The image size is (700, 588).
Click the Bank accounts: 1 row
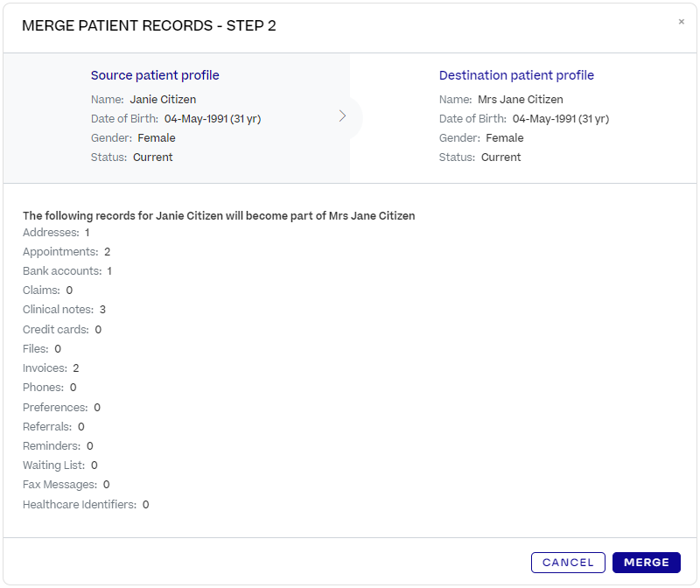point(67,271)
